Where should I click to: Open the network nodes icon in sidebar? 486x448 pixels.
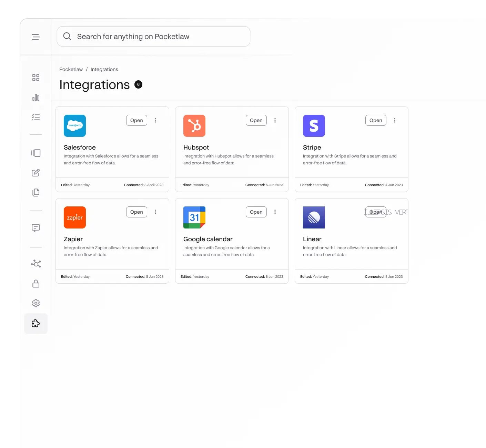[36, 264]
